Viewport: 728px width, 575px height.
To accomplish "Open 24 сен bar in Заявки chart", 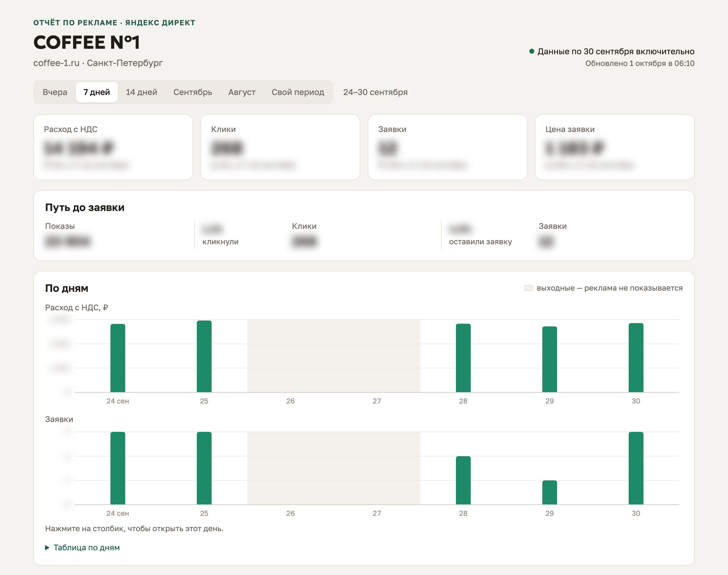I will click(118, 468).
